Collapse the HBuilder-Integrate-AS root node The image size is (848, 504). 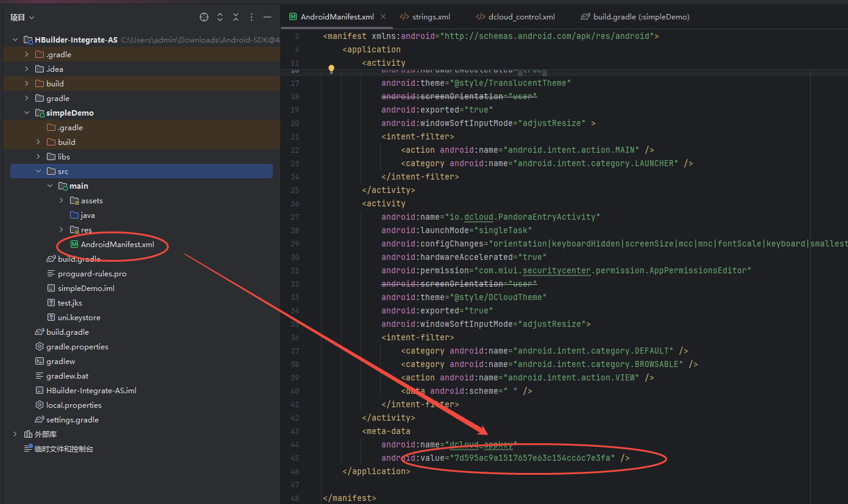click(x=15, y=40)
